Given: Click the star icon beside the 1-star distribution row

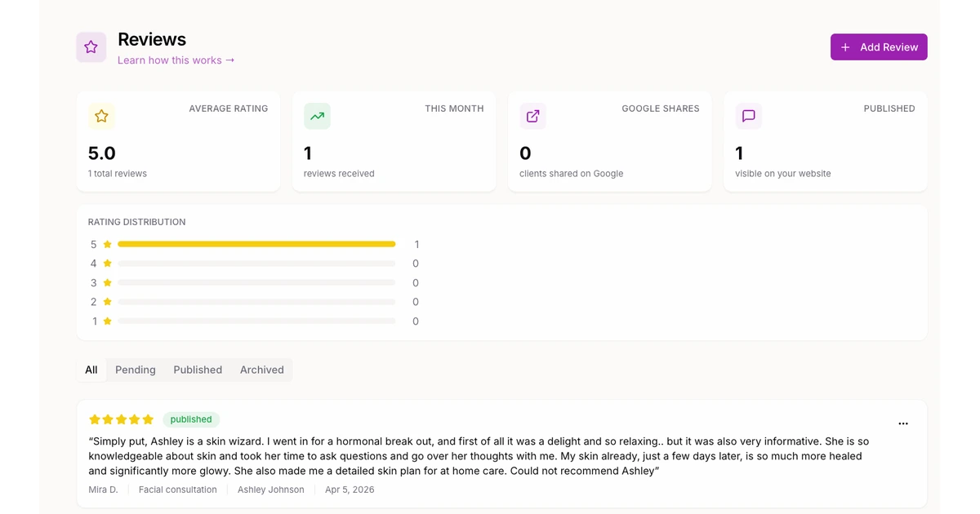Looking at the screenshot, I should (x=106, y=321).
